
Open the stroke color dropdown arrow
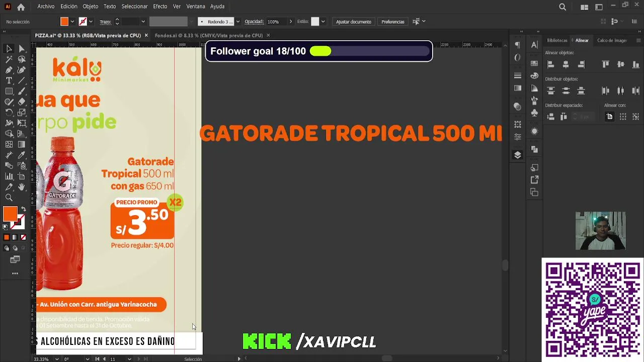[x=91, y=22]
